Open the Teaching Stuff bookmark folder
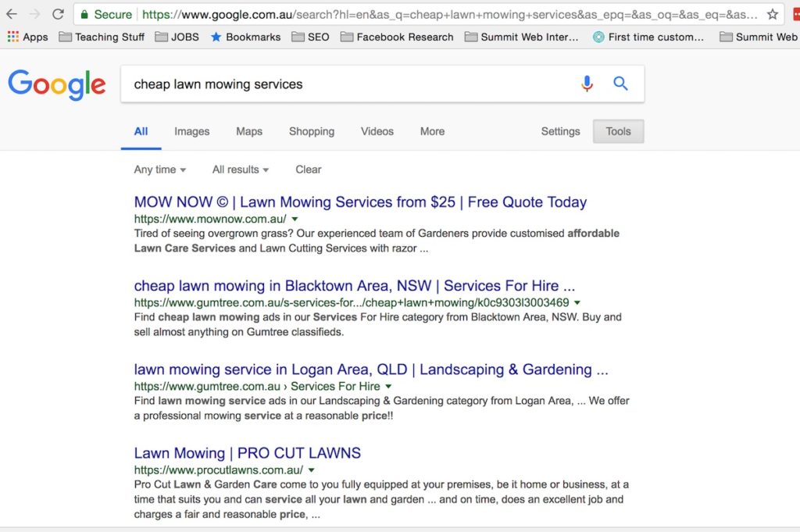The image size is (800, 532). click(102, 37)
